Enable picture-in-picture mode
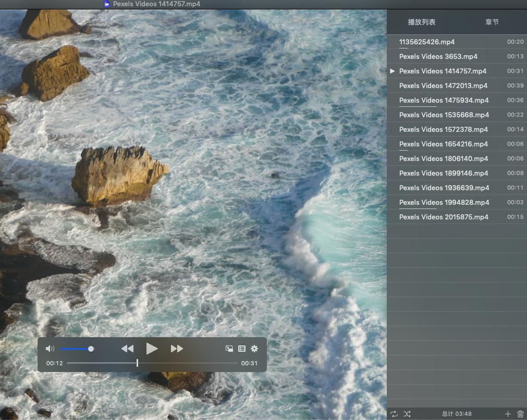Viewport: 527px width, 420px height. pos(229,349)
